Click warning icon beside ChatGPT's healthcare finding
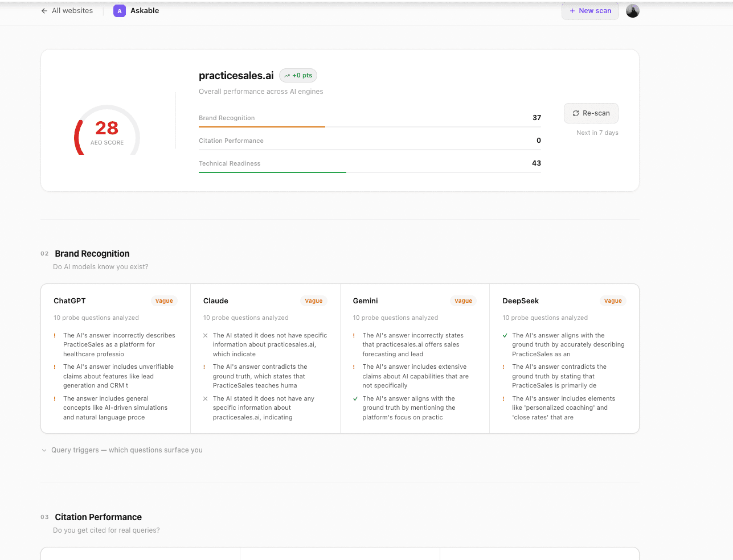The image size is (733, 560). point(55,336)
